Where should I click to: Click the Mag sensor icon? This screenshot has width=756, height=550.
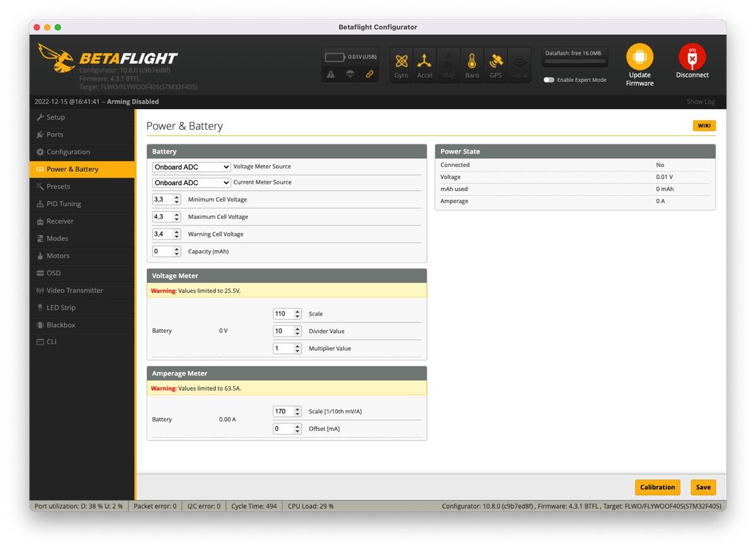point(449,66)
